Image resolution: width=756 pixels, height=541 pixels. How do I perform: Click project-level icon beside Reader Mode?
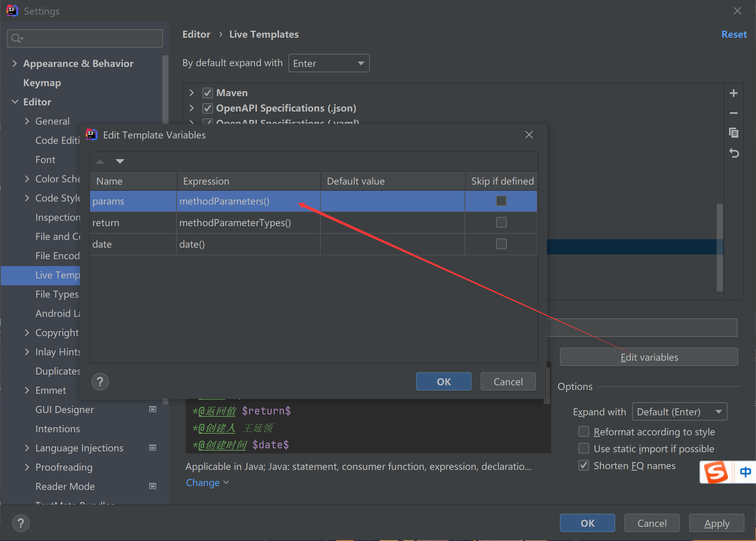[153, 486]
